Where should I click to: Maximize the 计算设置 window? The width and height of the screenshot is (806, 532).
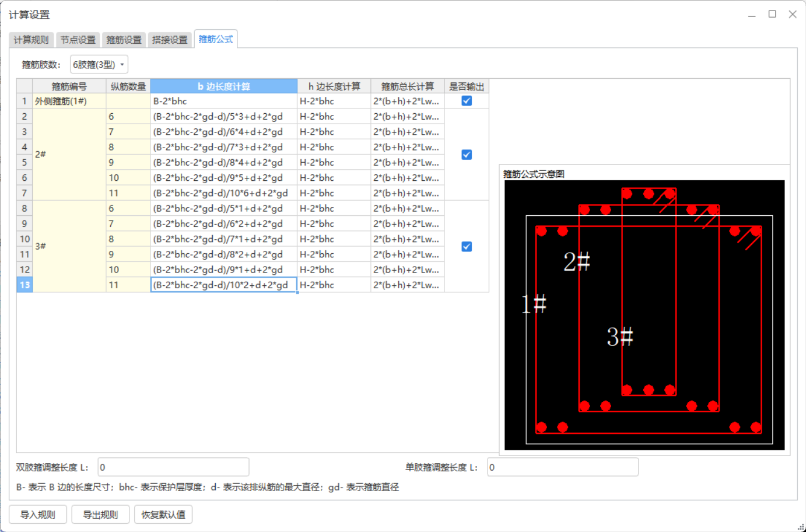(772, 14)
